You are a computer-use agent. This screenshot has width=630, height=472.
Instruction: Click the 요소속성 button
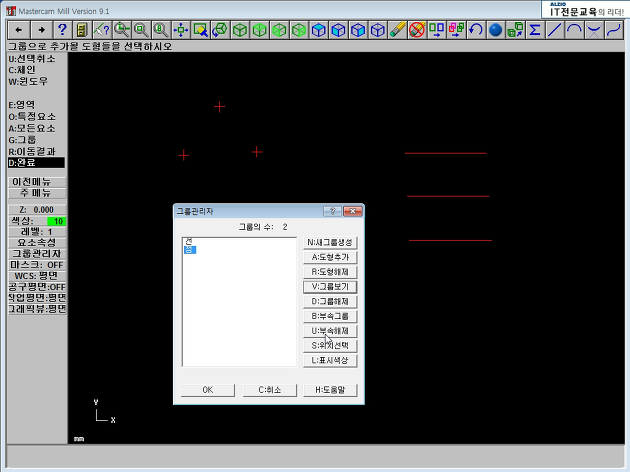tap(37, 243)
